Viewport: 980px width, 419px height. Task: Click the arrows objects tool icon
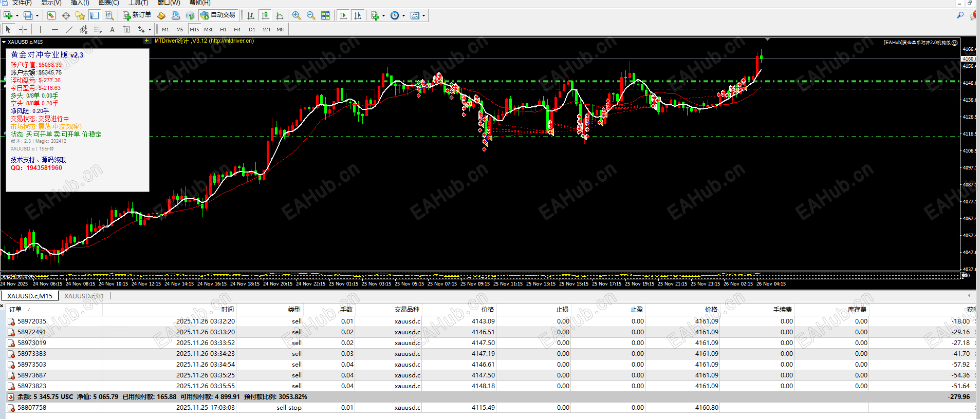tap(141, 29)
